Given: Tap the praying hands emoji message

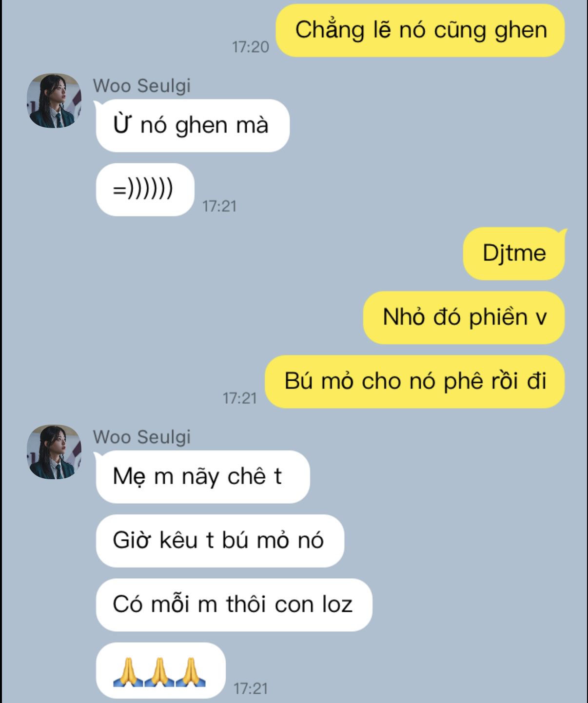Looking at the screenshot, I should coord(161,670).
